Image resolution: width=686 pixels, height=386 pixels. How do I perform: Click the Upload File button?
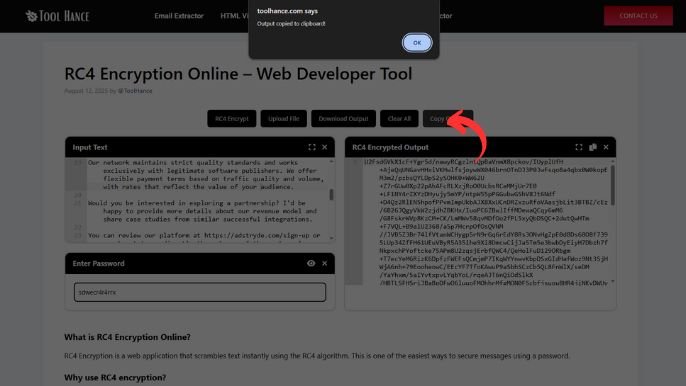[x=284, y=119]
